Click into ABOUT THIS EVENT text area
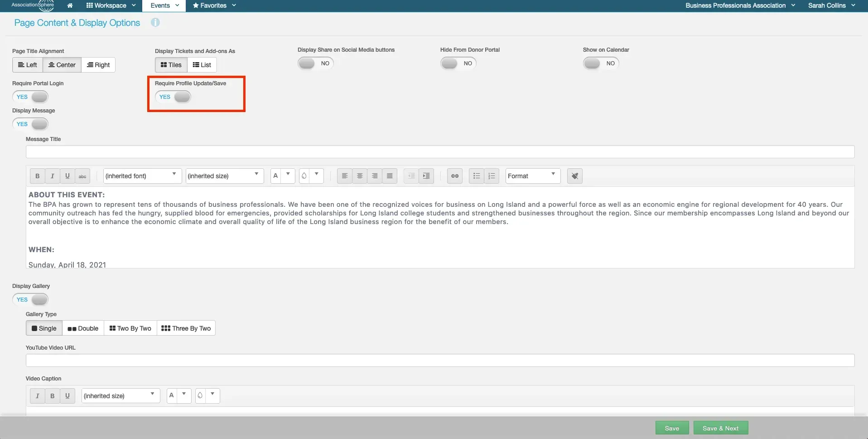The width and height of the screenshot is (868, 439). [440, 227]
